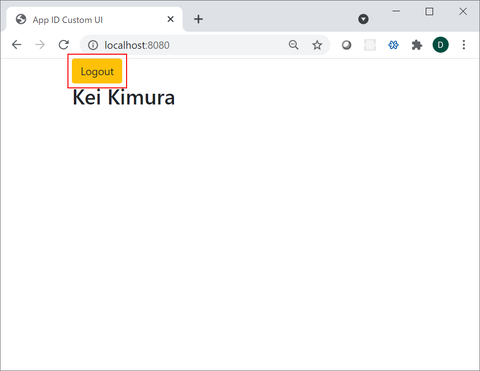The image size is (480, 371).
Task: Click the Kei Kimura heading text
Action: (x=124, y=97)
